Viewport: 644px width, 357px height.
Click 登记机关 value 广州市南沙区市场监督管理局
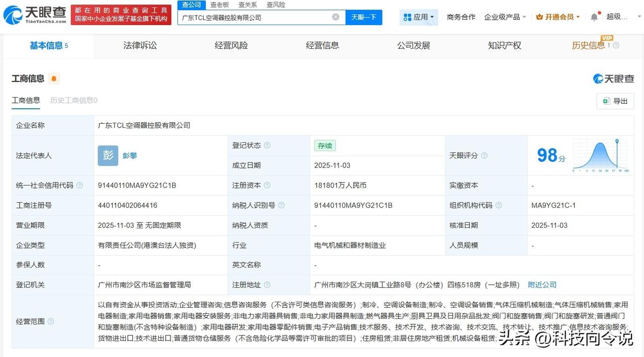coord(144,285)
